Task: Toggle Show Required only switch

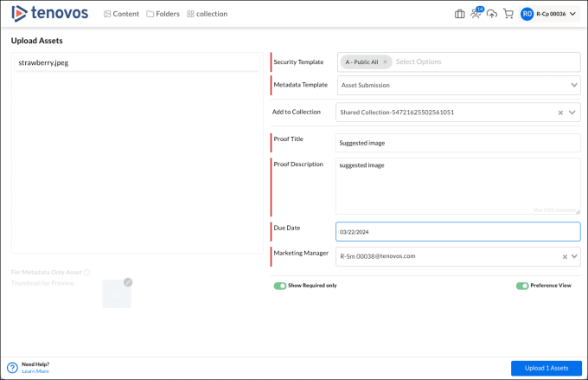Action: click(x=280, y=286)
